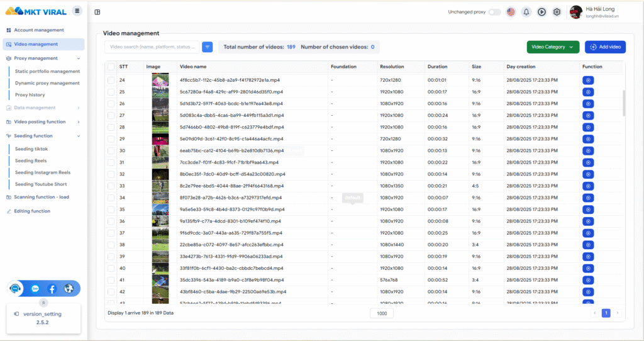Image resolution: width=644 pixels, height=341 pixels.
Task: Open Proxy history
Action: pos(30,94)
